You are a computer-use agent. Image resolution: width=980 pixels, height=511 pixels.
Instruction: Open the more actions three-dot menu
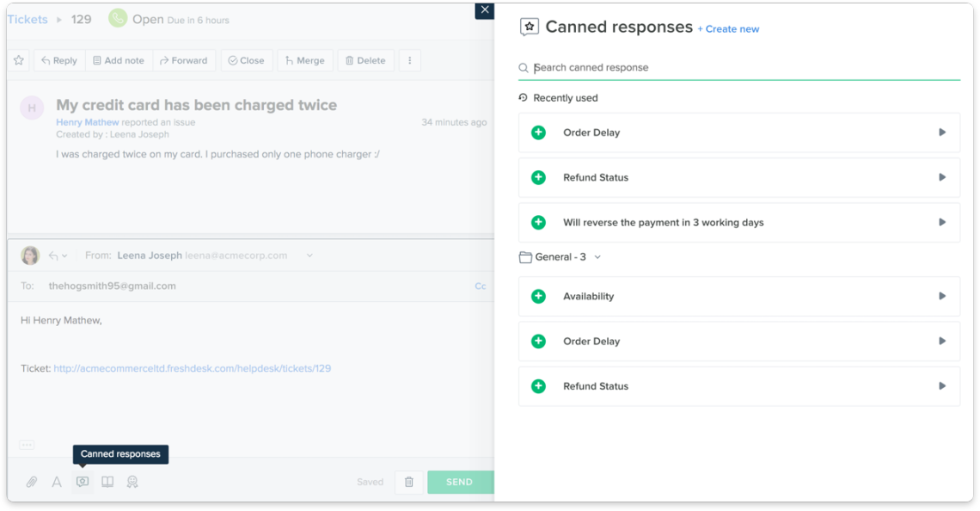tap(409, 60)
